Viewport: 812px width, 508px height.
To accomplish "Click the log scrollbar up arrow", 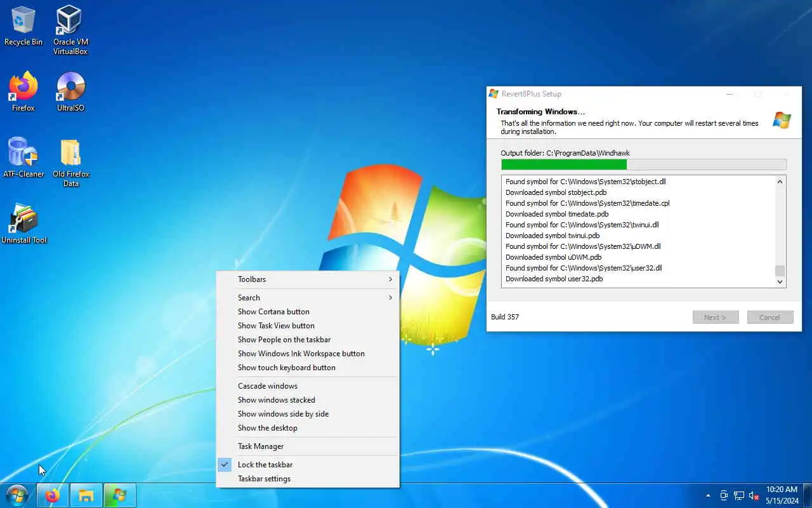I will coord(780,182).
